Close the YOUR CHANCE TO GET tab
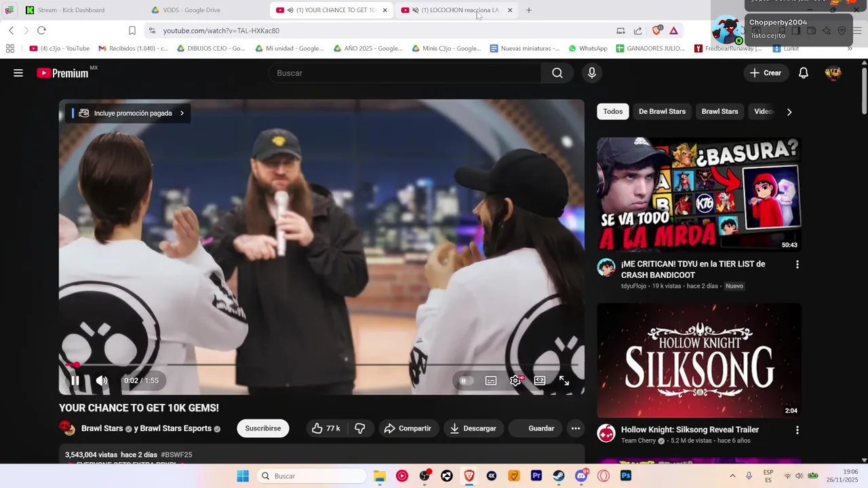The height and width of the screenshot is (488, 868). pos(385,10)
